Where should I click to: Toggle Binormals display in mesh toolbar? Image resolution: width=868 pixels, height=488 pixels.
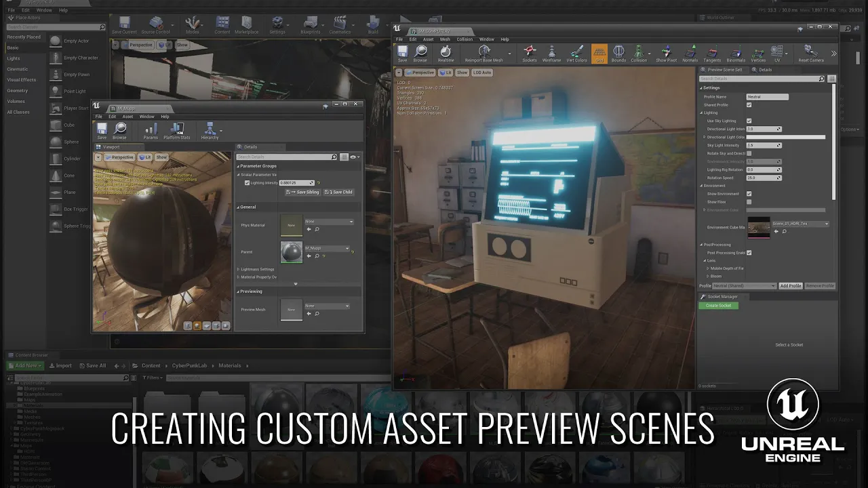tap(736, 53)
